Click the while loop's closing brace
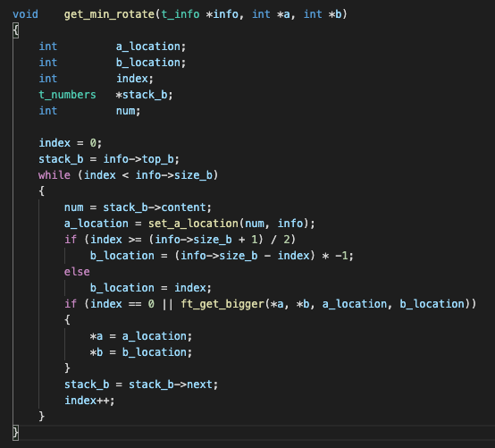495x448 pixels. (41, 417)
